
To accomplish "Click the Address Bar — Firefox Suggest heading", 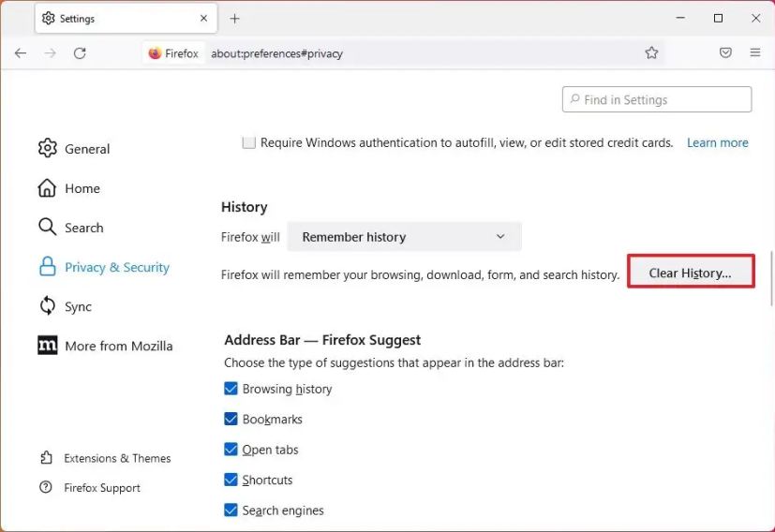I will click(322, 340).
